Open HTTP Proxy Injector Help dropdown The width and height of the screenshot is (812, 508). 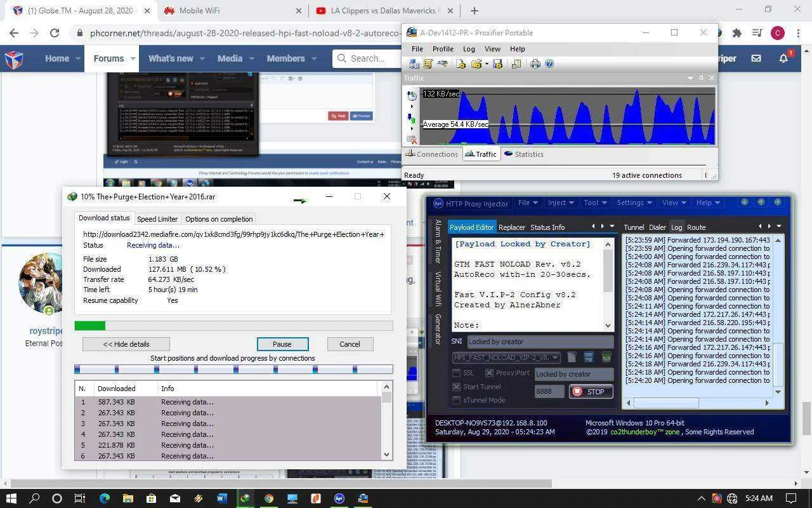(708, 203)
